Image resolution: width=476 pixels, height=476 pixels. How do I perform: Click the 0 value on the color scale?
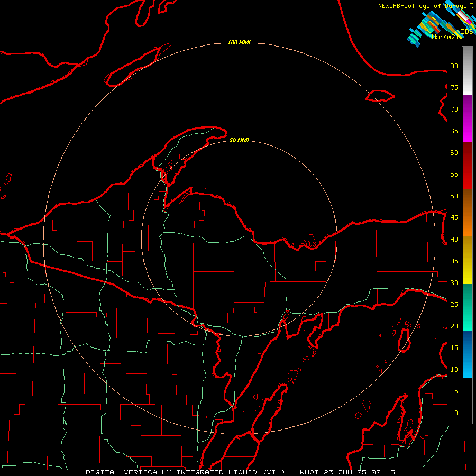pyautogui.click(x=456, y=413)
